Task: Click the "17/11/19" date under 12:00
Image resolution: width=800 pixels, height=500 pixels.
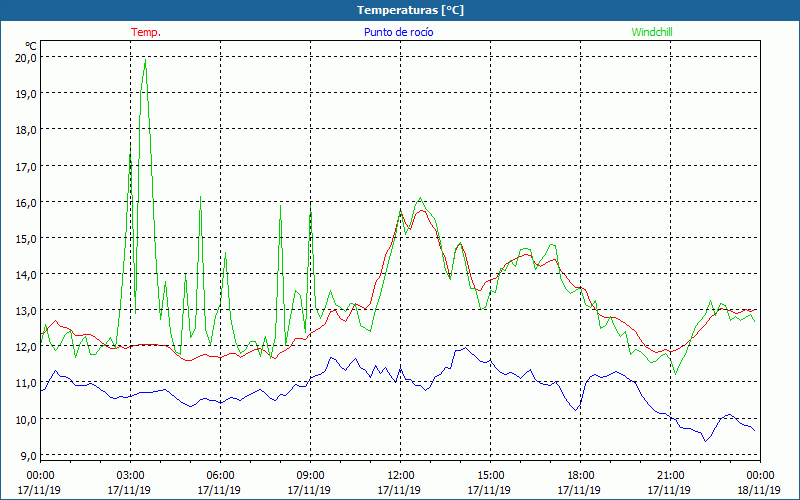Action: pyautogui.click(x=399, y=490)
